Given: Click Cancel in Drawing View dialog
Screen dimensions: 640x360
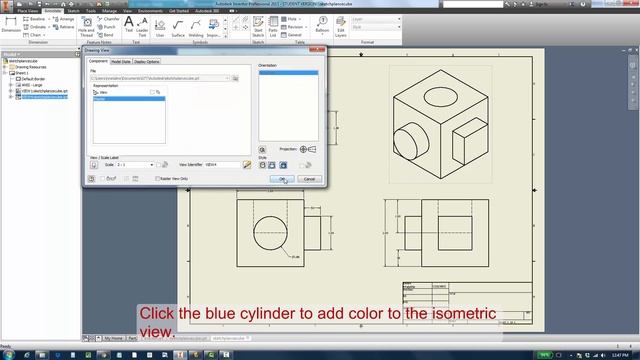Looking at the screenshot, I should 309,179.
